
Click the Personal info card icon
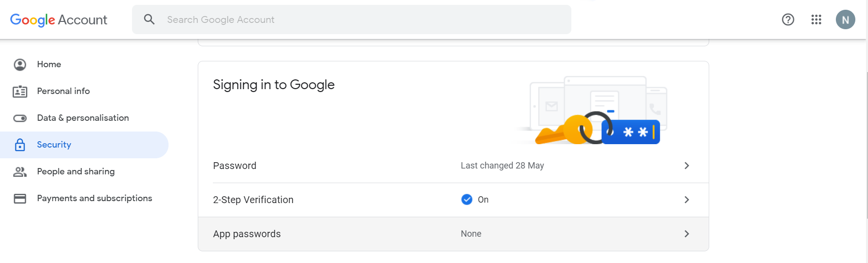coord(20,91)
